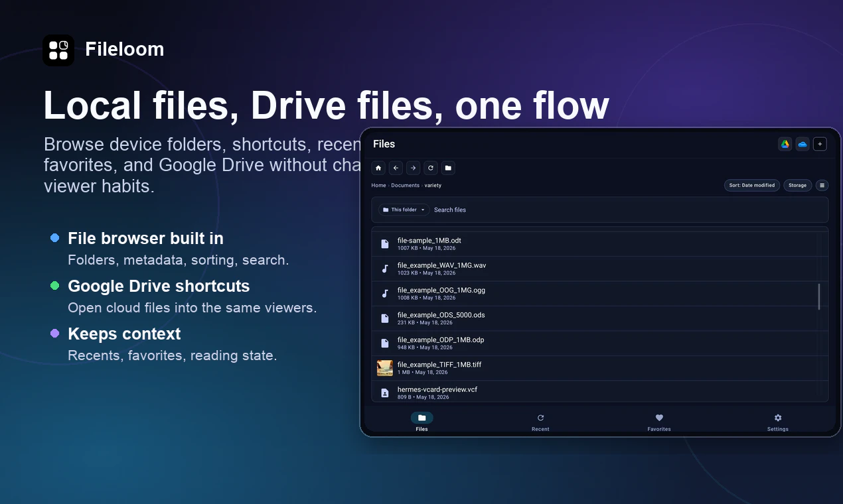
Task: Click the file list scrollbar thumb
Action: [x=819, y=296]
